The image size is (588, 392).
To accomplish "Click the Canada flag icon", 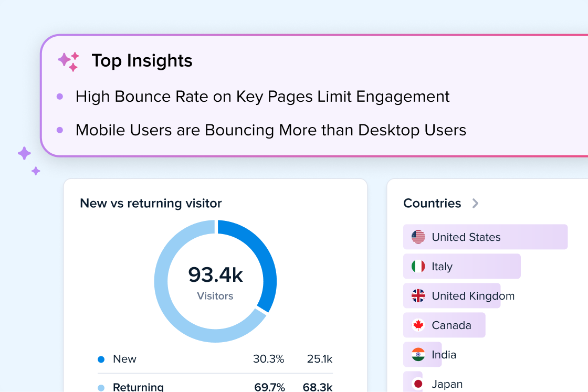I will pyautogui.click(x=418, y=325).
